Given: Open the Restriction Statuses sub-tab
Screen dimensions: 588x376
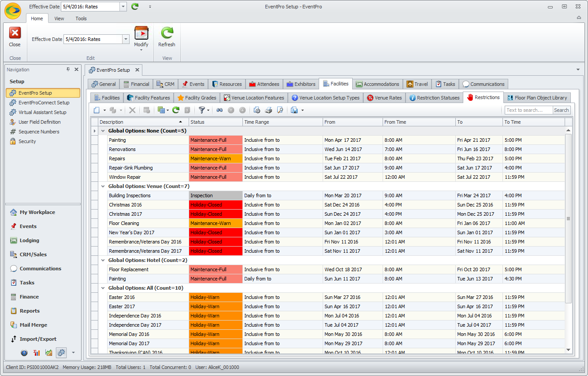Looking at the screenshot, I should pyautogui.click(x=434, y=98).
